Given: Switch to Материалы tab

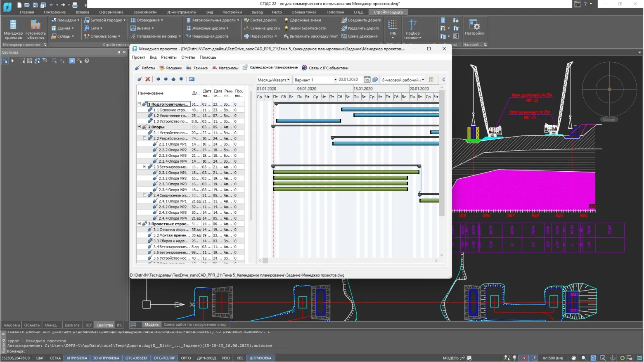Looking at the screenshot, I should click(225, 68).
